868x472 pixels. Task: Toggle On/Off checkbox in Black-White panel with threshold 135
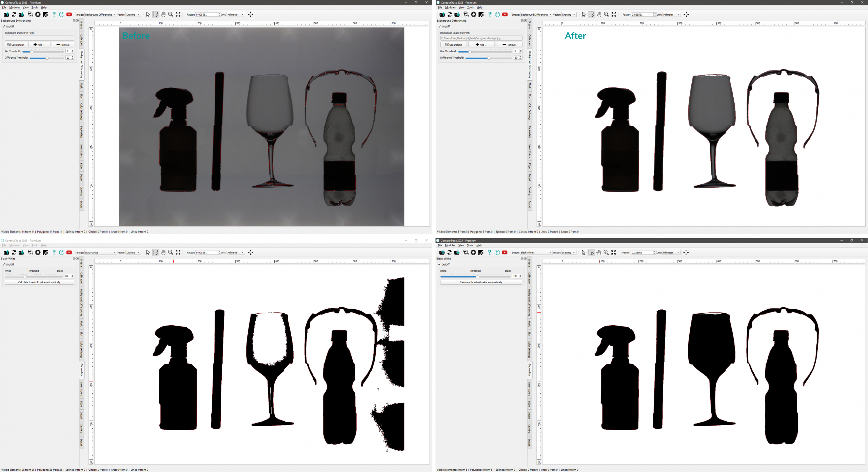click(x=439, y=264)
